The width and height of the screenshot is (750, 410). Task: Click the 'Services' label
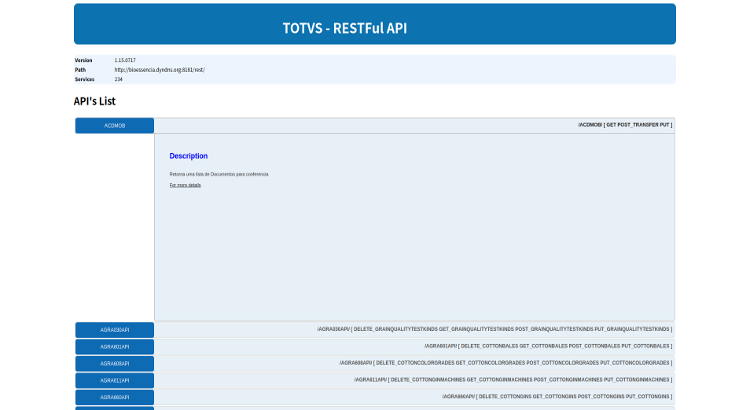click(x=84, y=79)
